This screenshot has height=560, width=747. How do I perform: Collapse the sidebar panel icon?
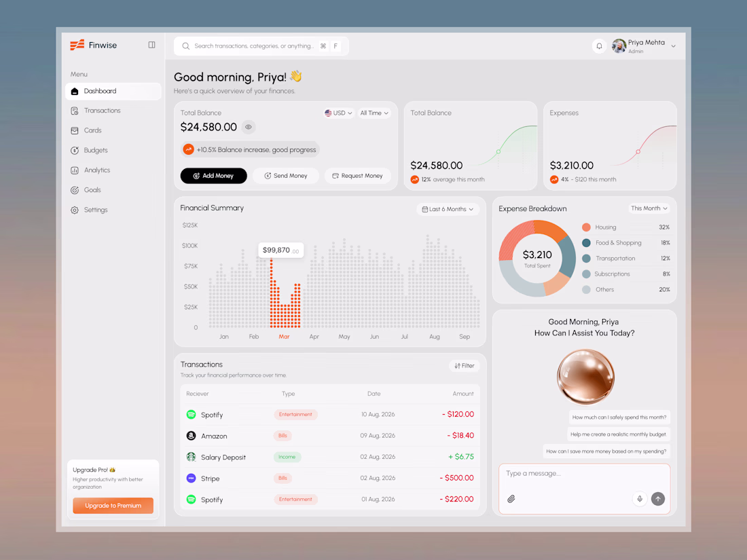pos(151,45)
